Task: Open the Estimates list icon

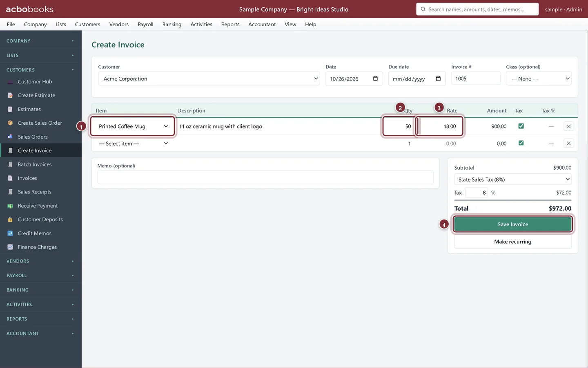Action: tap(10, 110)
